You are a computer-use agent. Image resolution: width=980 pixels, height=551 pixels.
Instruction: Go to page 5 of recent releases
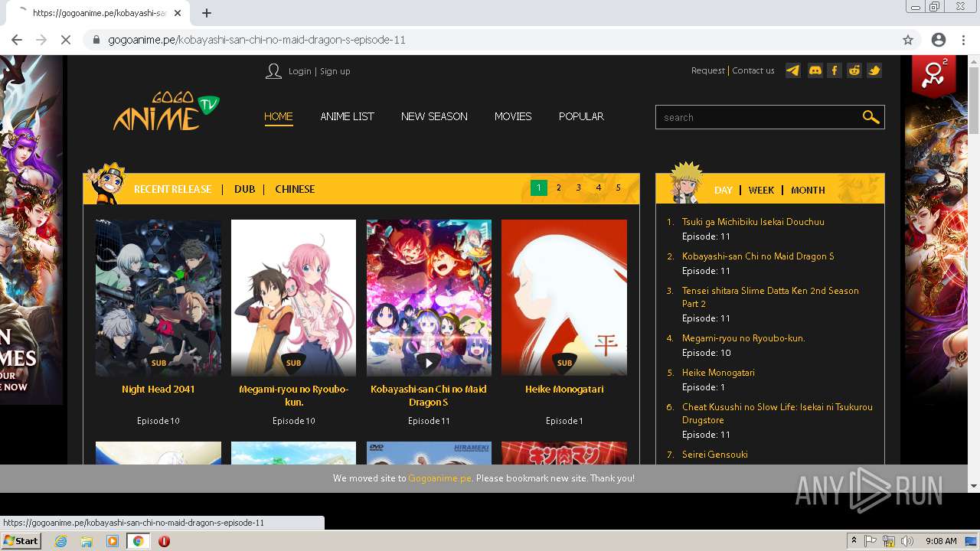[x=619, y=187]
